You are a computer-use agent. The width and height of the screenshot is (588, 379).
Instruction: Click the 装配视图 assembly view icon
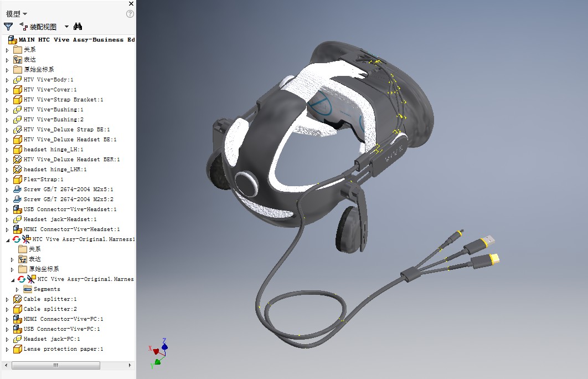tap(23, 26)
